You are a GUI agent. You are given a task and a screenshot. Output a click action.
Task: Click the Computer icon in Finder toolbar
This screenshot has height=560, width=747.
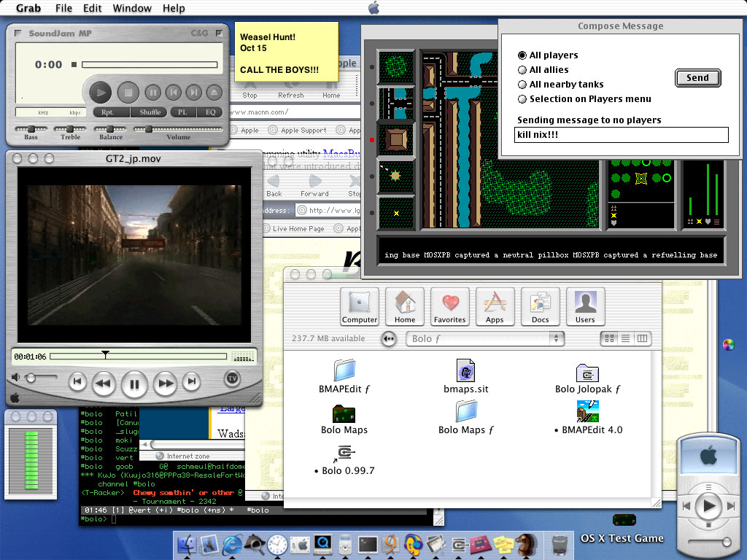point(360,306)
